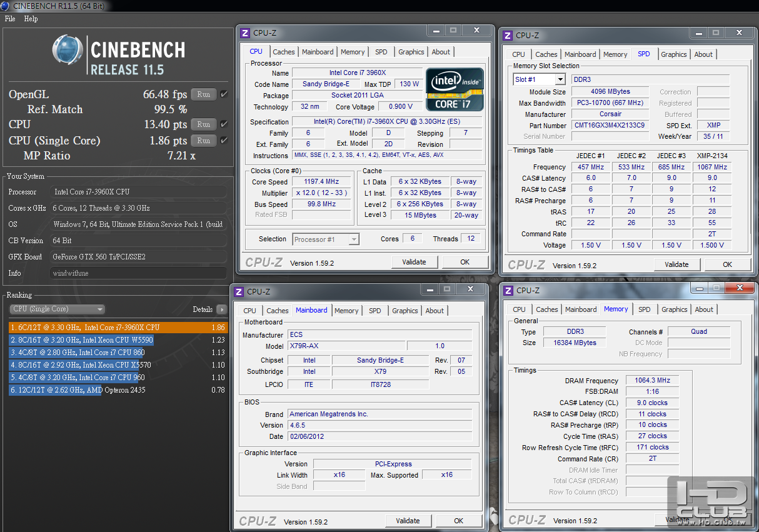Select the AMD Opteron 2435 ranking row

coord(118,390)
